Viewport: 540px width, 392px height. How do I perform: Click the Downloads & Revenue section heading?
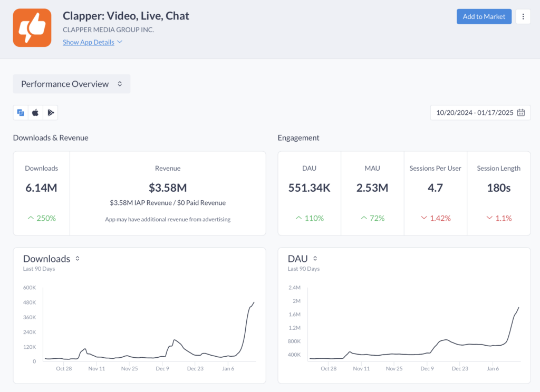(51, 138)
